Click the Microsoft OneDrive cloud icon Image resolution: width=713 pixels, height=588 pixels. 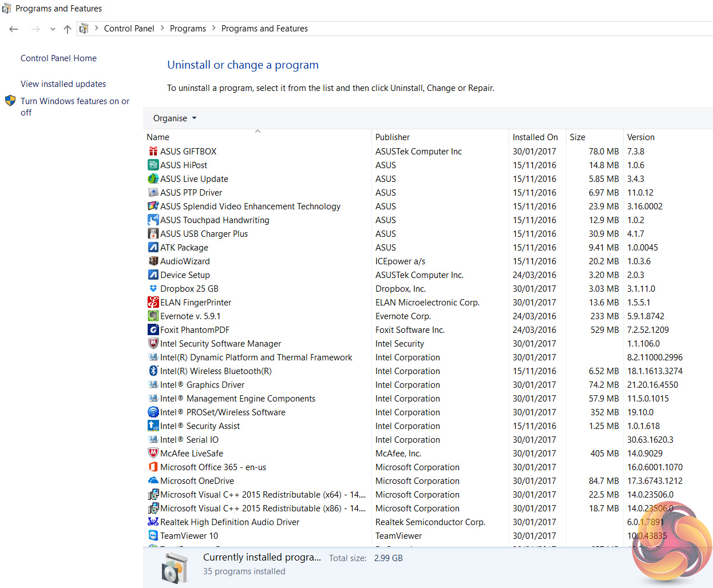point(153,481)
